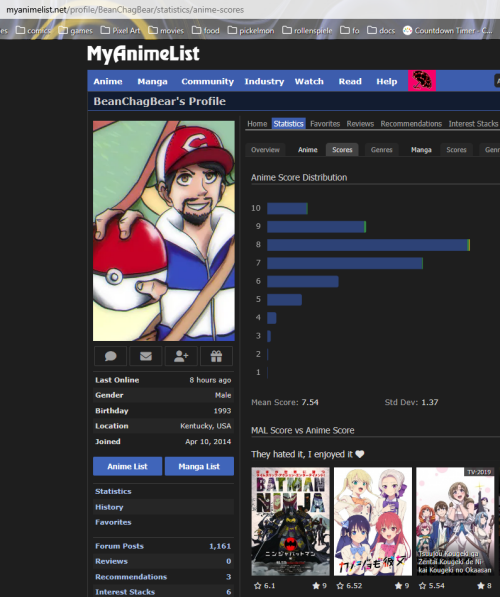Open the comics bookmarks folder
Viewport: 500px width, 597px height.
click(x=34, y=30)
